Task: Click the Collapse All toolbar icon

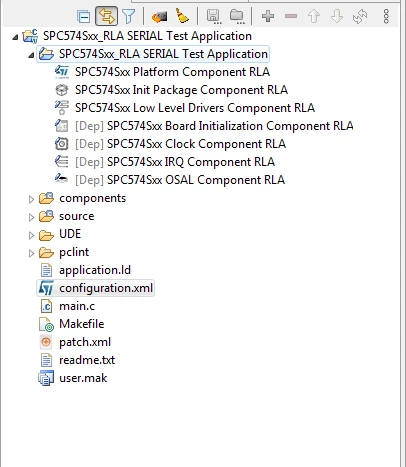Action: coord(83,16)
